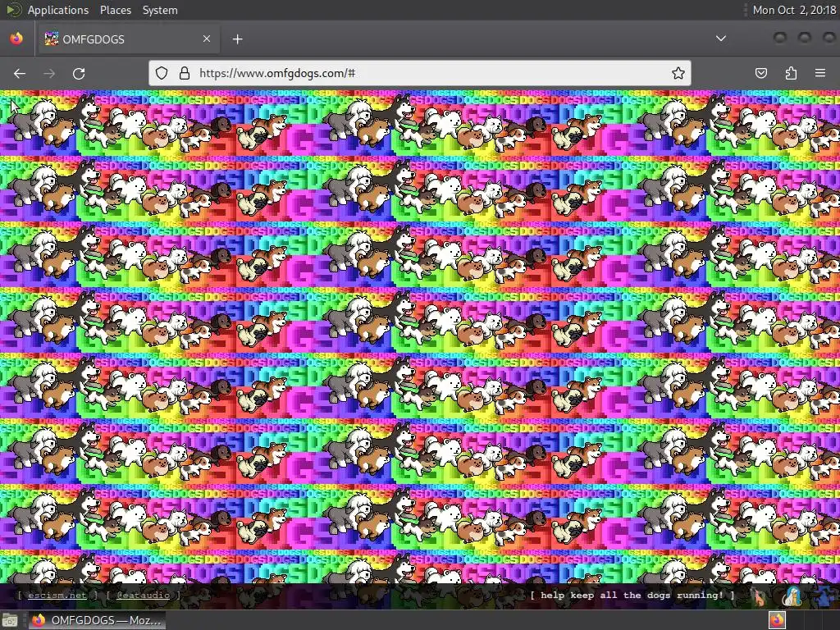Focus the omfgdogs.com address bar

point(419,73)
